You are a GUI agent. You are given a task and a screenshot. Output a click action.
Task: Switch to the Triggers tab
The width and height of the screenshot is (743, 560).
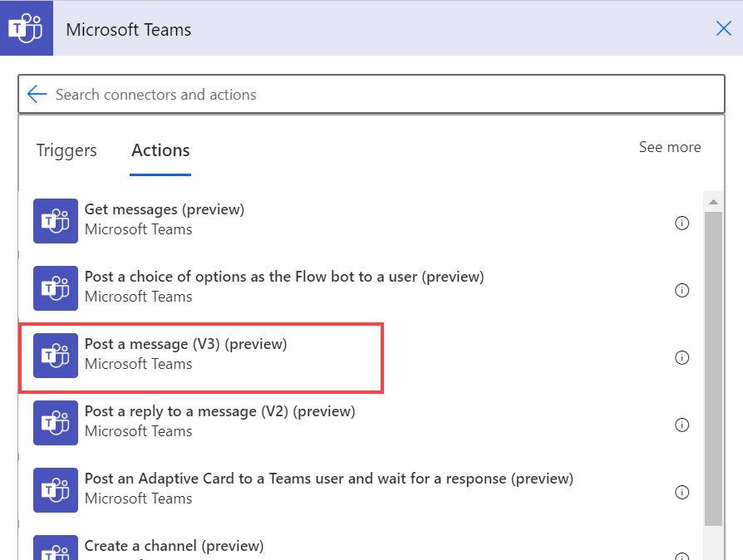(66, 150)
